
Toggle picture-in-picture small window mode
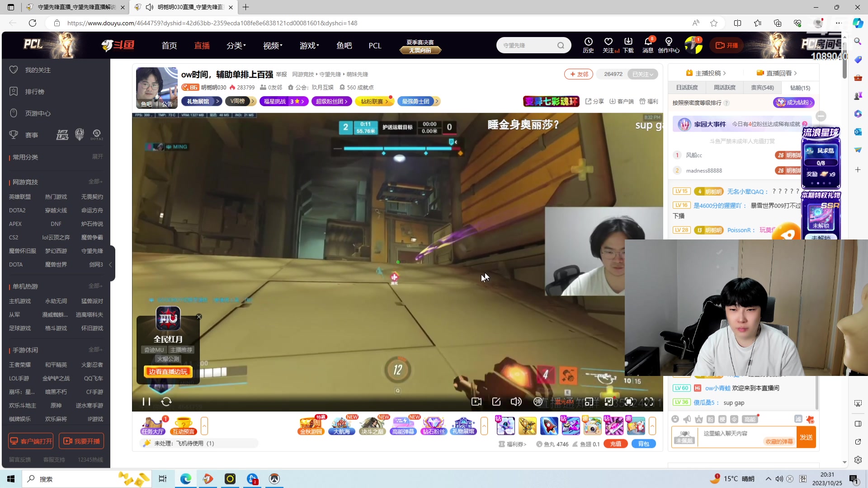coord(589,402)
